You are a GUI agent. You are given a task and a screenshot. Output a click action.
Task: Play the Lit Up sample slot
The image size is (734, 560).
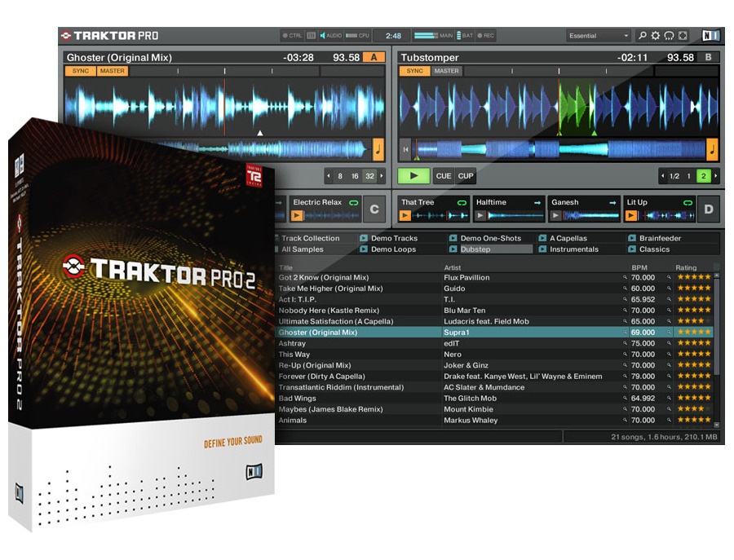coord(631,216)
